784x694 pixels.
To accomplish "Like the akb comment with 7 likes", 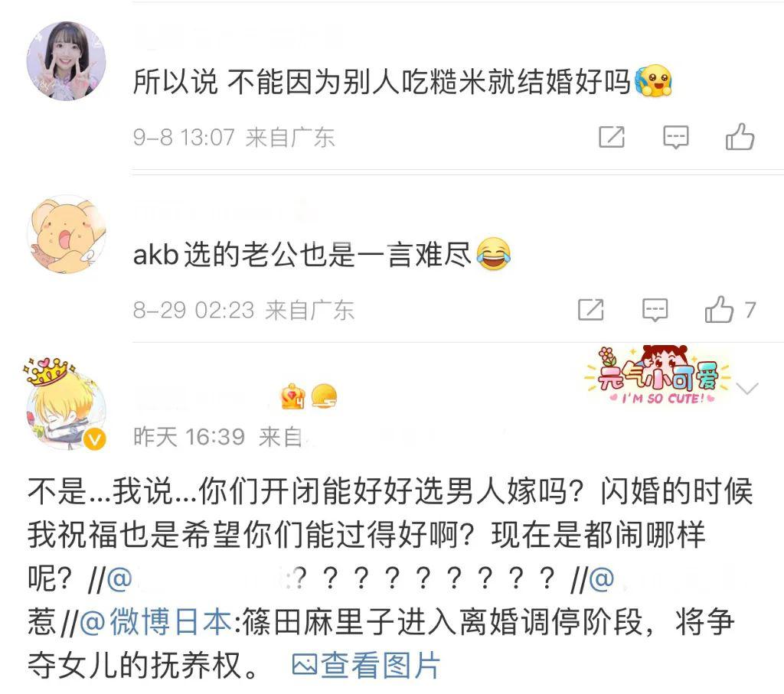I will [x=730, y=309].
